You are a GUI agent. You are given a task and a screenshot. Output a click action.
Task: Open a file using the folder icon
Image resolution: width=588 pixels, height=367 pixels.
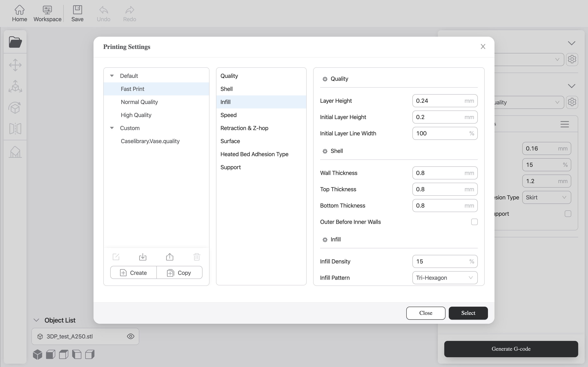(x=15, y=42)
